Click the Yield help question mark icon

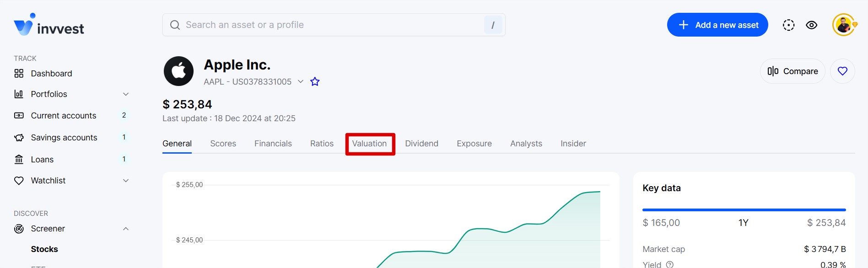coord(670,264)
